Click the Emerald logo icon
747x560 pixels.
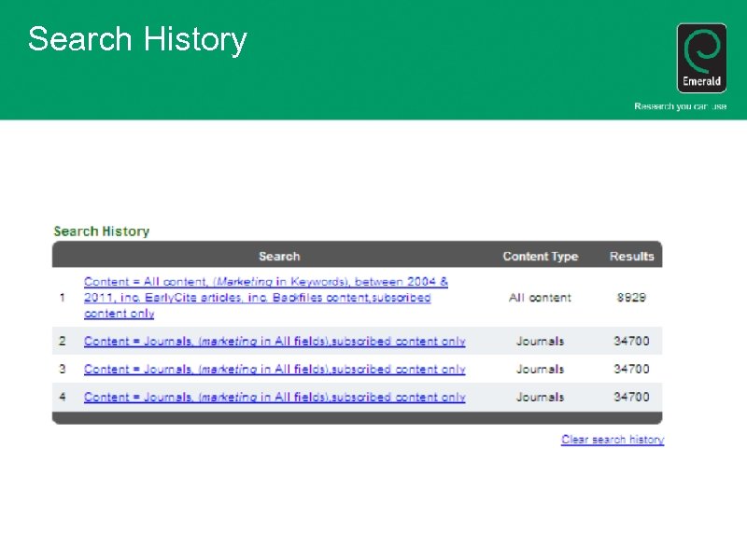click(701, 58)
